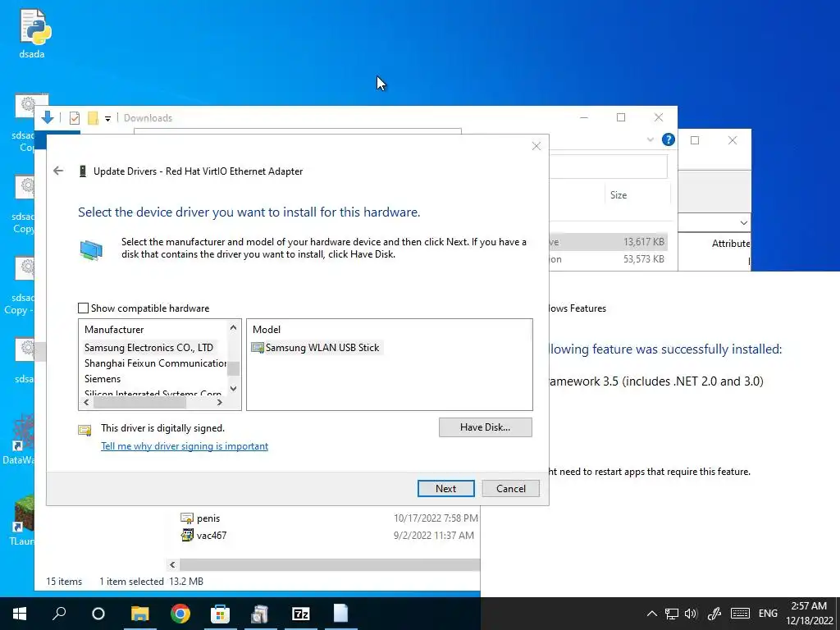Image resolution: width=840 pixels, height=630 pixels.
Task: Click Downloads window quick access dropdown
Action: tap(107, 118)
